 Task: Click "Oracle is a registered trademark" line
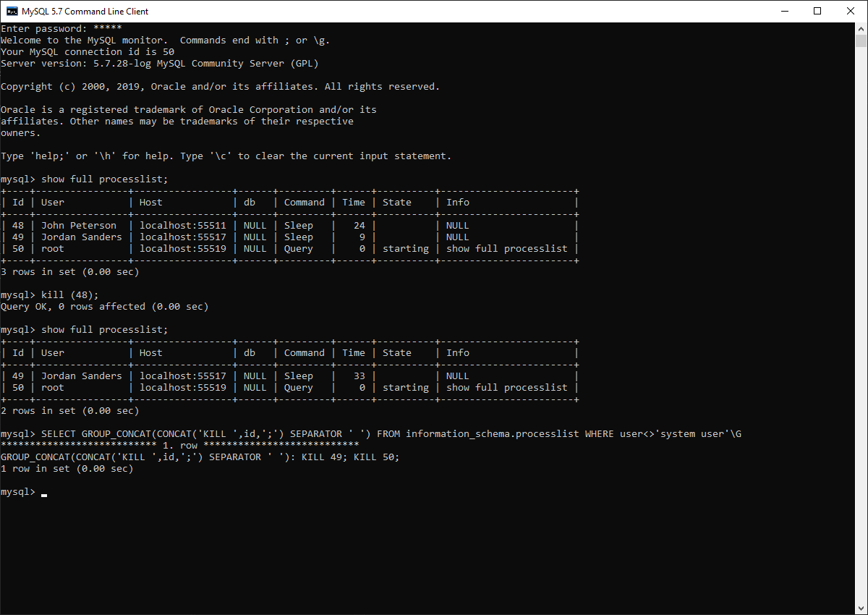189,110
